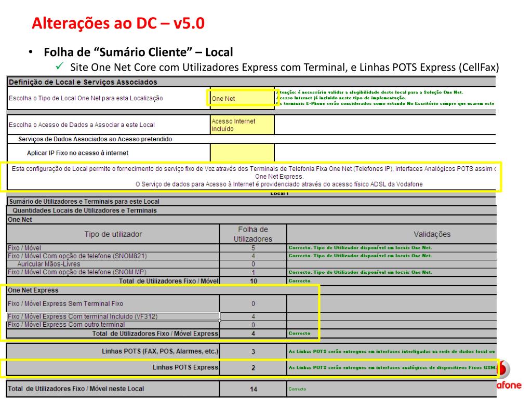The image size is (532, 399).
Task: Select row 'Fixo / Móvel Com opção de telefone (SNOM MP)'
Action: (x=77, y=272)
